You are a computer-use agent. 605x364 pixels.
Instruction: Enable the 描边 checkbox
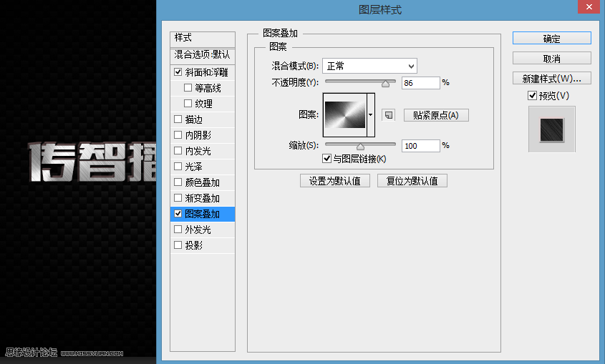click(178, 119)
